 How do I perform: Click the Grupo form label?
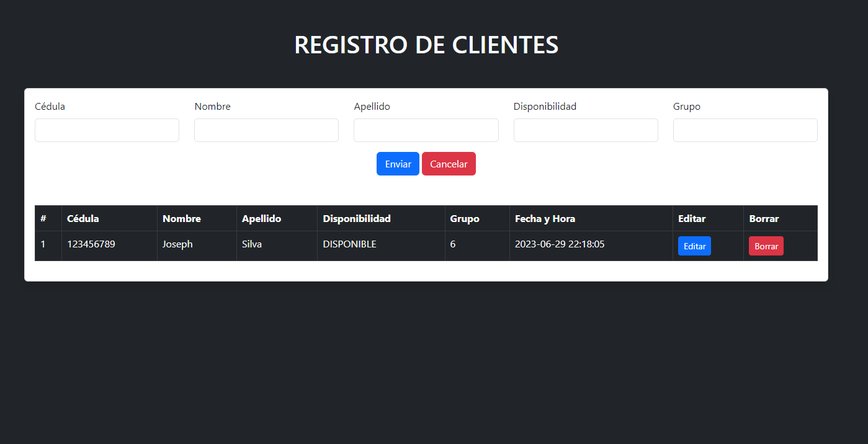coord(687,107)
